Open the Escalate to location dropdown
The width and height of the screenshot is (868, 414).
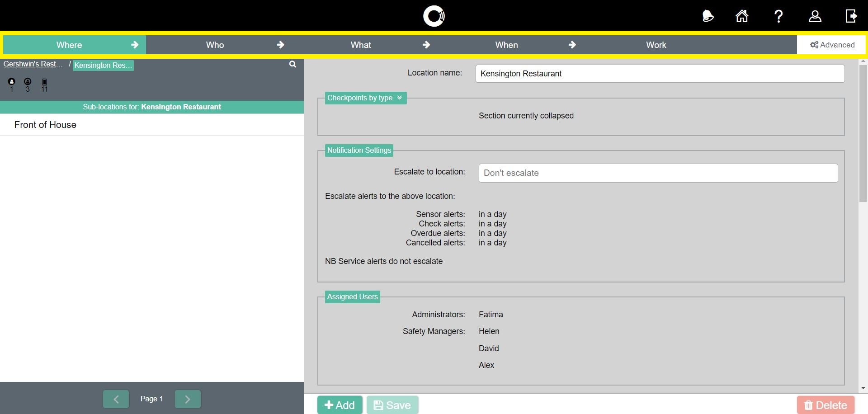click(658, 173)
